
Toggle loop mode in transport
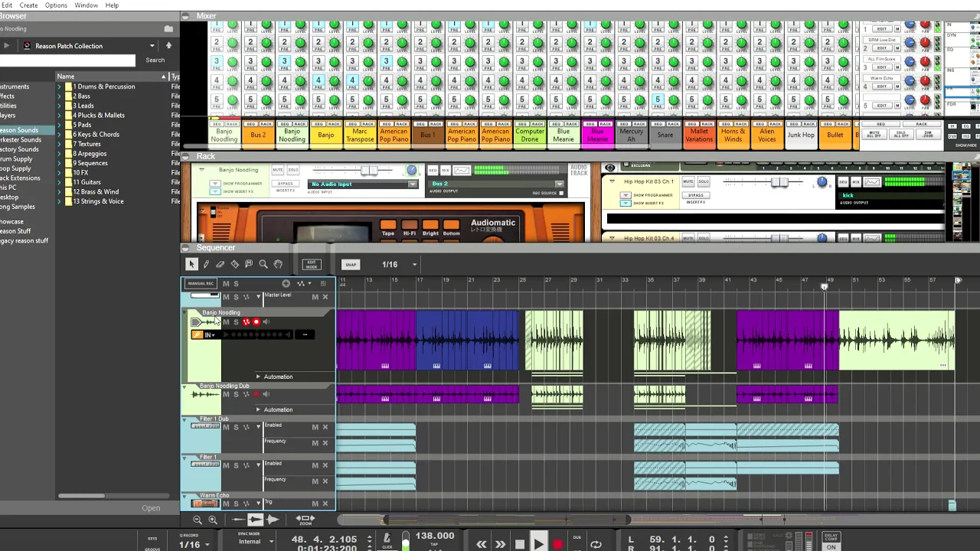[596, 544]
